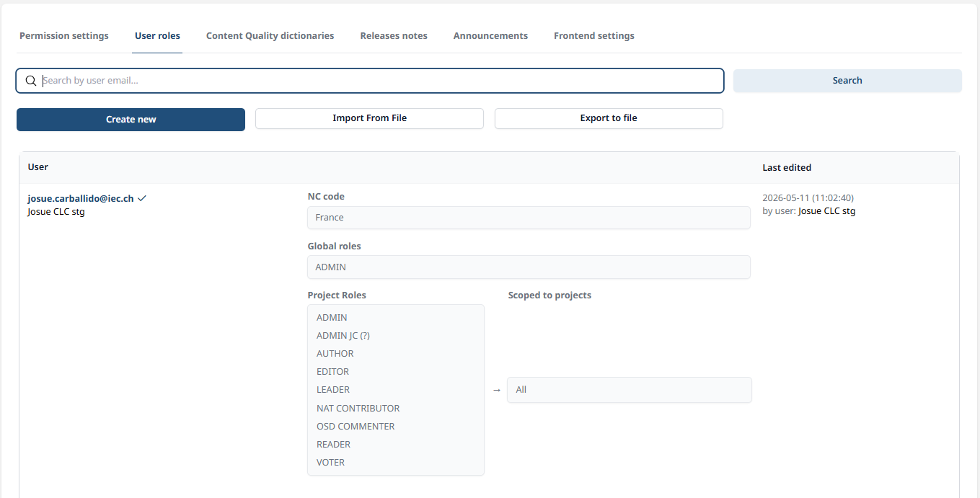The height and width of the screenshot is (498, 980).
Task: Click the verified checkmark next to josue.carballido@iec.ch
Action: pos(142,198)
